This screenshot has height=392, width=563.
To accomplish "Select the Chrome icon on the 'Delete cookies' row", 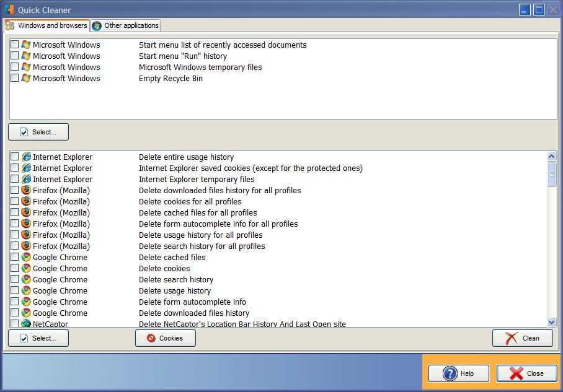I will 26,268.
